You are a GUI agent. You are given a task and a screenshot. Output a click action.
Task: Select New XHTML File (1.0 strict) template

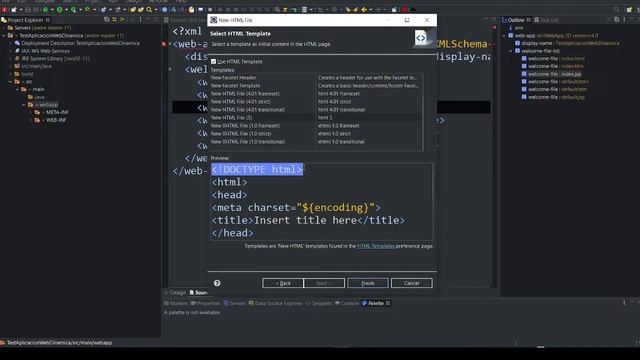point(316,133)
